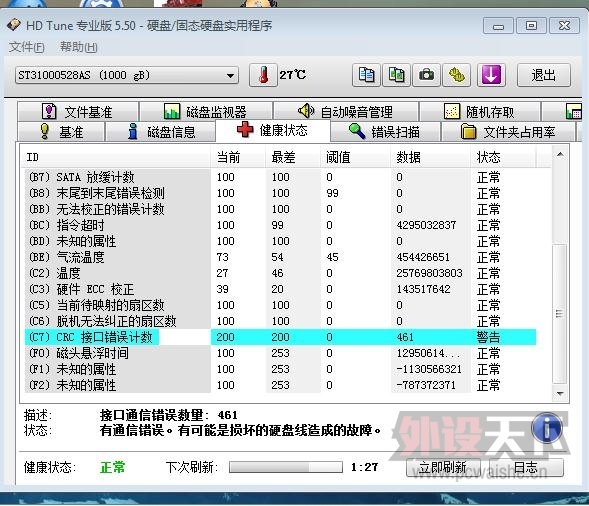Open the 帮助 menu
589x506 pixels.
(x=79, y=47)
